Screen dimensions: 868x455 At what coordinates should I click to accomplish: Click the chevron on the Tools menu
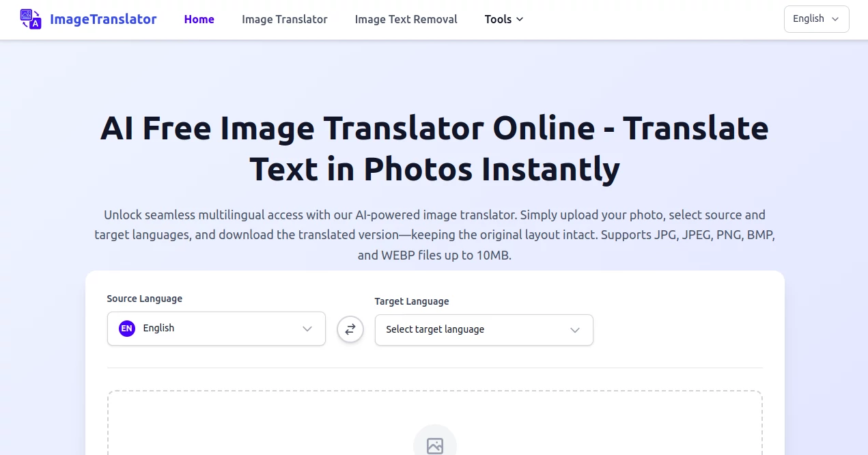coord(520,19)
